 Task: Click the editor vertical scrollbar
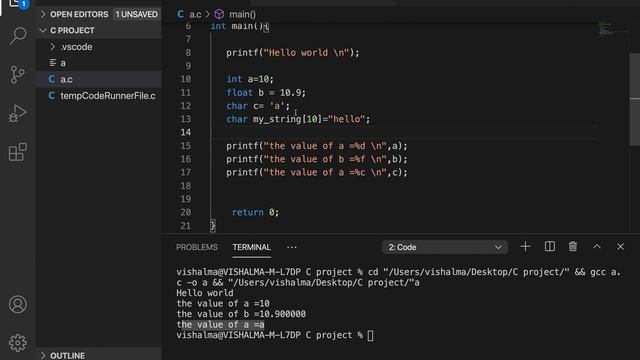(635, 99)
